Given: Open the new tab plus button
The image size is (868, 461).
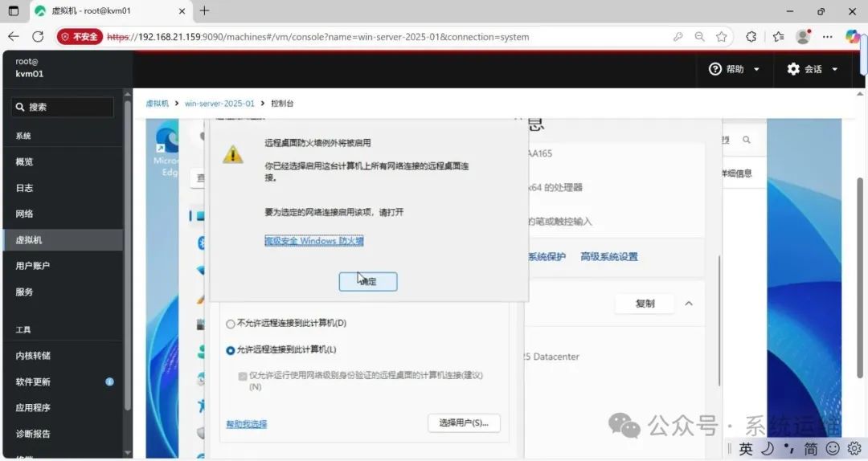Looking at the screenshot, I should click(x=204, y=10).
